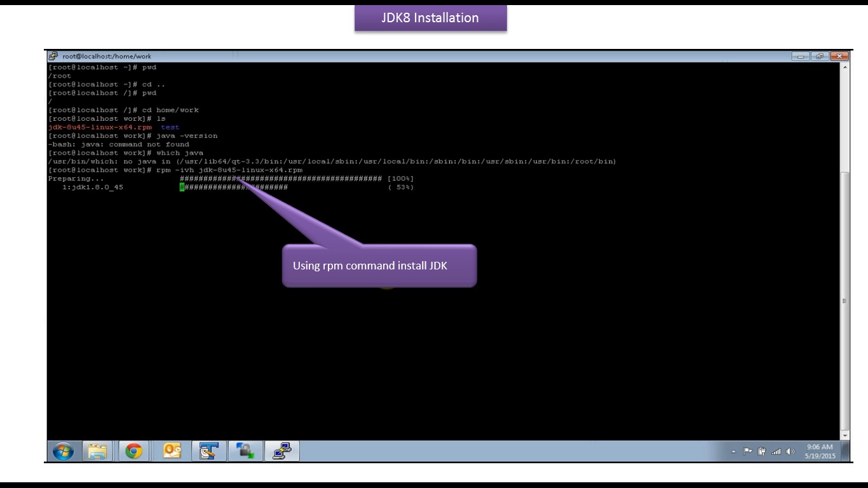Screen dimensions: 868x488
Task: Click the 'cd home/work' command line
Action: [123, 110]
